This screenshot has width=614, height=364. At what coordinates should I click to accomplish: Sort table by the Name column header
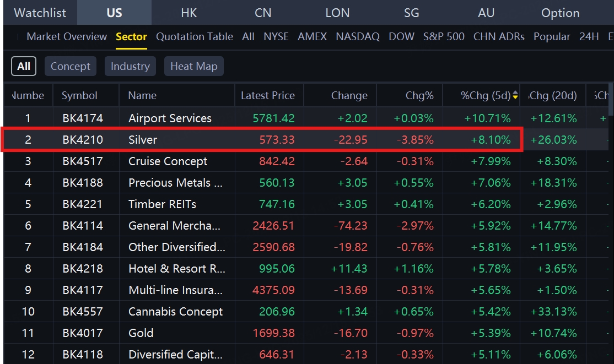pos(142,96)
